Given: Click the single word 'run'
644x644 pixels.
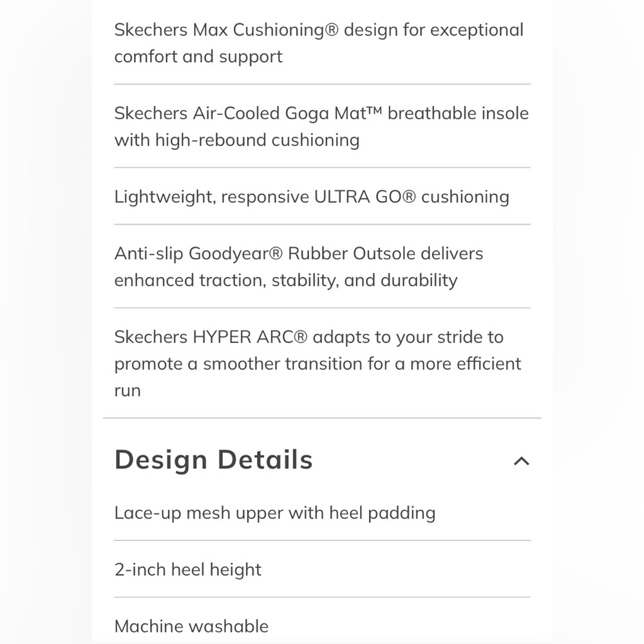Looking at the screenshot, I should (x=128, y=391).
